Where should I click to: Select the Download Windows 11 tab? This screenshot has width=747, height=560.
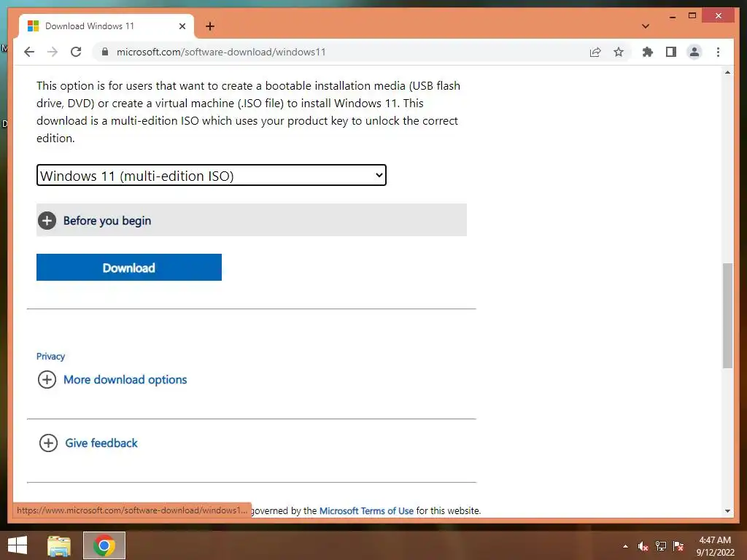(x=106, y=26)
